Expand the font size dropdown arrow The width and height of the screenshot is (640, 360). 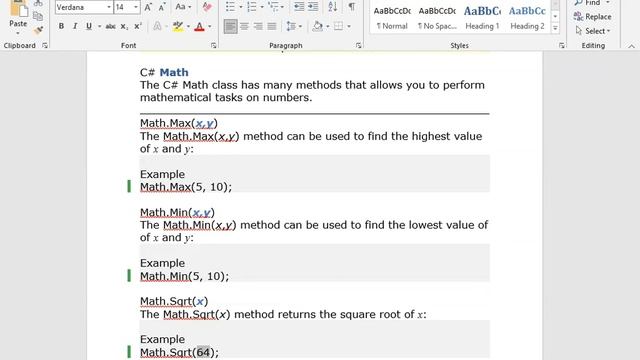[x=136, y=7]
